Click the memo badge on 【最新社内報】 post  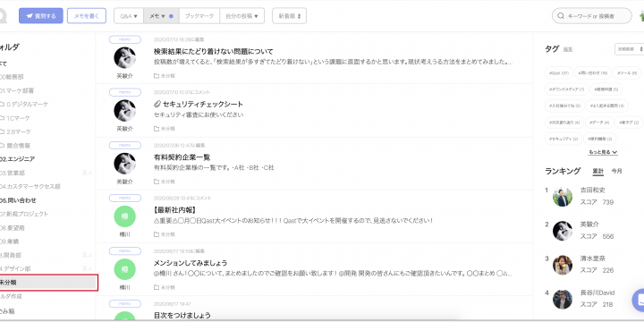click(125, 198)
